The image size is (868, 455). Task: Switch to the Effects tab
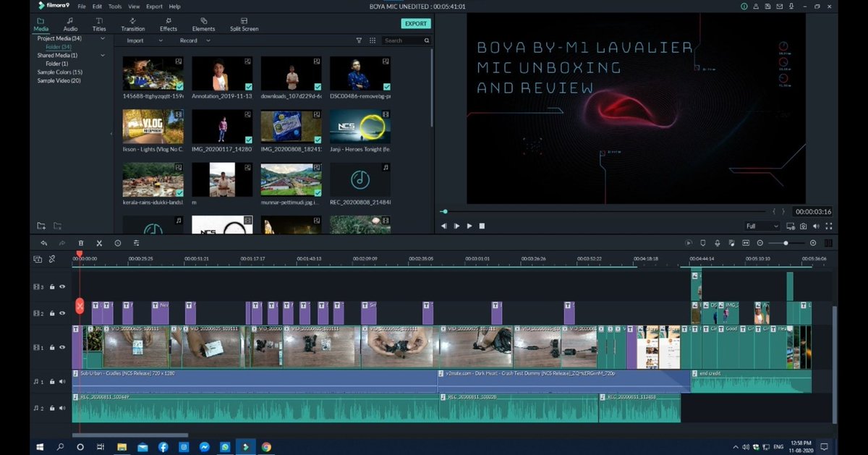(169, 25)
